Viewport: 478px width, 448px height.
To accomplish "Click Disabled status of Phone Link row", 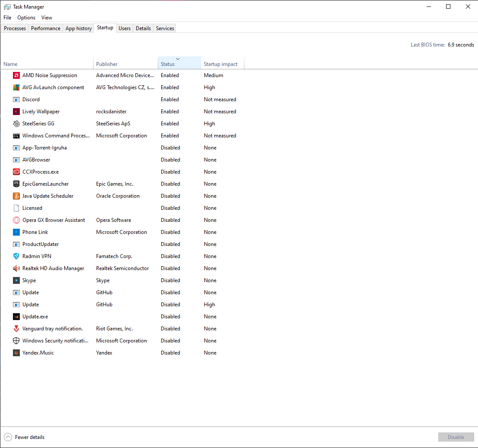I will (x=170, y=232).
